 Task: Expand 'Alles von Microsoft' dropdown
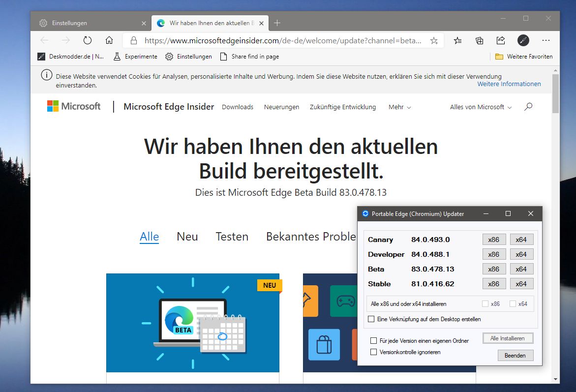(x=481, y=107)
